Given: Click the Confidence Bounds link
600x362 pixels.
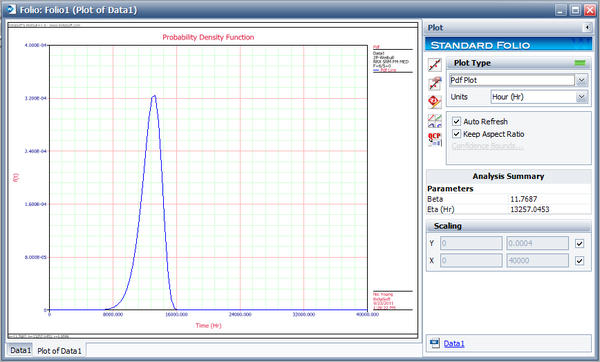Looking at the screenshot, I should click(x=487, y=146).
